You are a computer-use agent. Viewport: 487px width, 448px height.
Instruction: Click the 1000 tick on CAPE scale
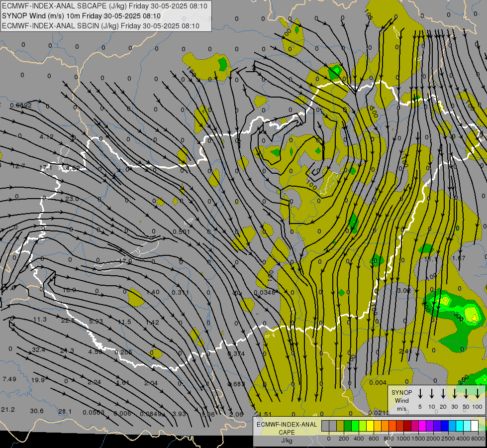coord(403,439)
